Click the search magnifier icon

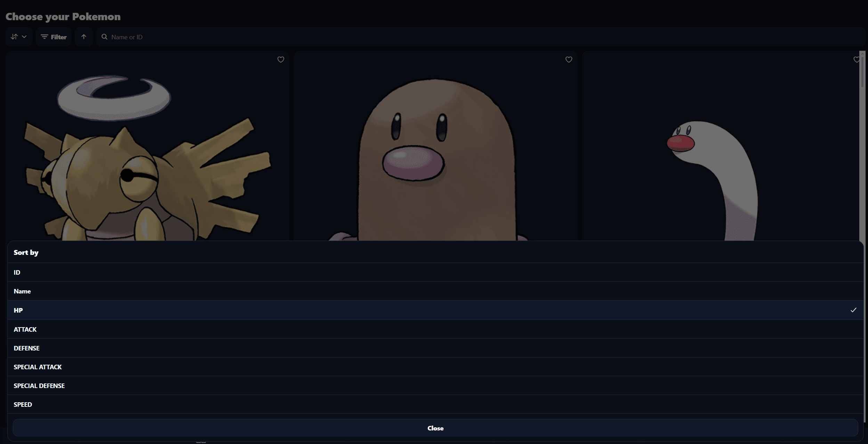[104, 37]
